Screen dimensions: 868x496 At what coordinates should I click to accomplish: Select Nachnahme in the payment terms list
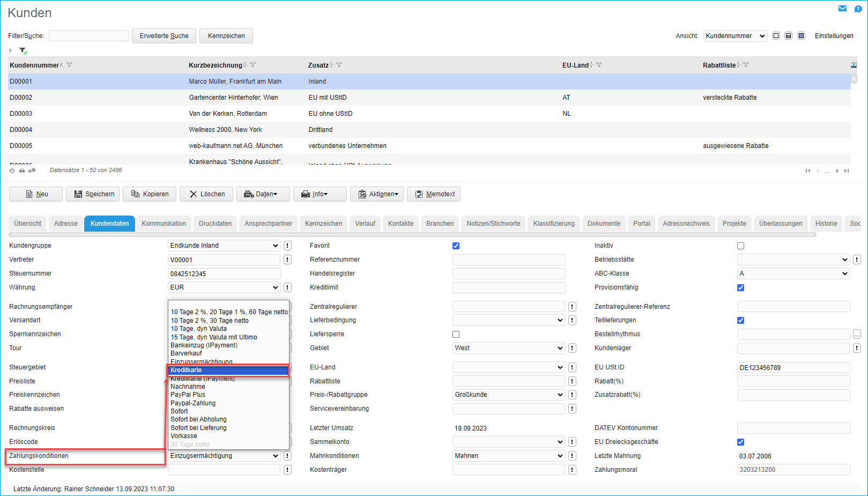[x=188, y=387]
